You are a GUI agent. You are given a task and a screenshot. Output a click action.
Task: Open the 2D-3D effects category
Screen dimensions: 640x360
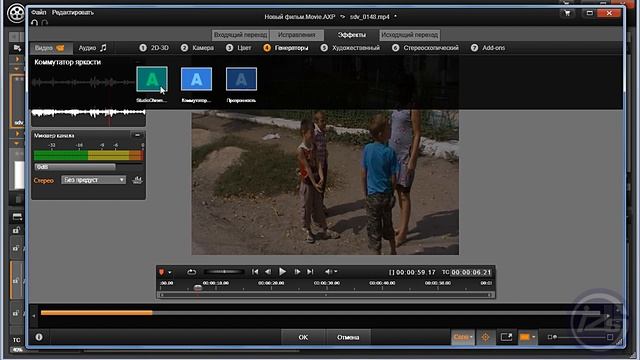(154, 48)
